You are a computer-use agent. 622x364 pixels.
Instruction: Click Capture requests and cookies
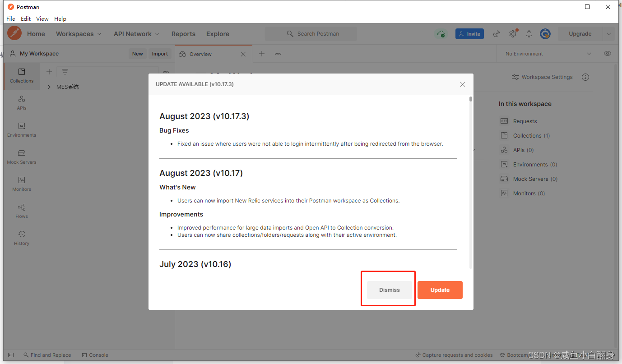tap(454, 355)
